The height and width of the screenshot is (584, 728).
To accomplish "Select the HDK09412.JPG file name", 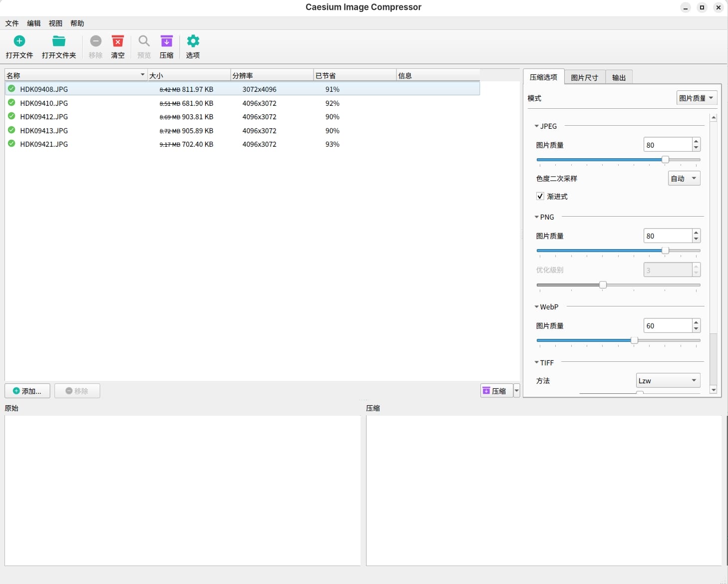I will tap(44, 117).
